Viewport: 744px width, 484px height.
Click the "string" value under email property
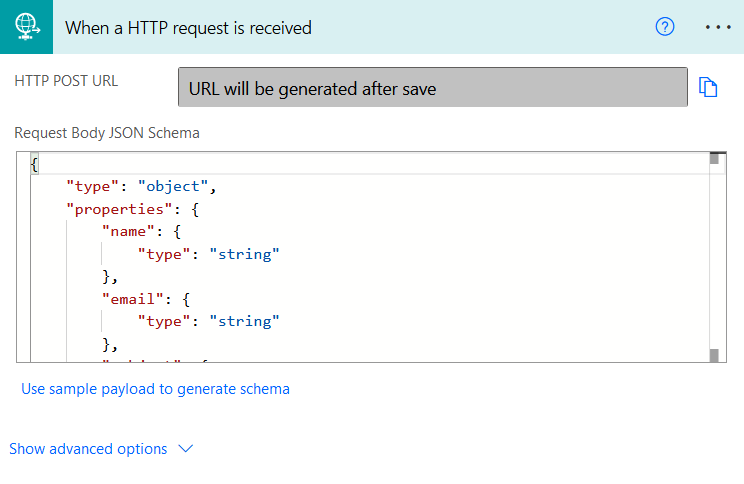pyautogui.click(x=244, y=321)
